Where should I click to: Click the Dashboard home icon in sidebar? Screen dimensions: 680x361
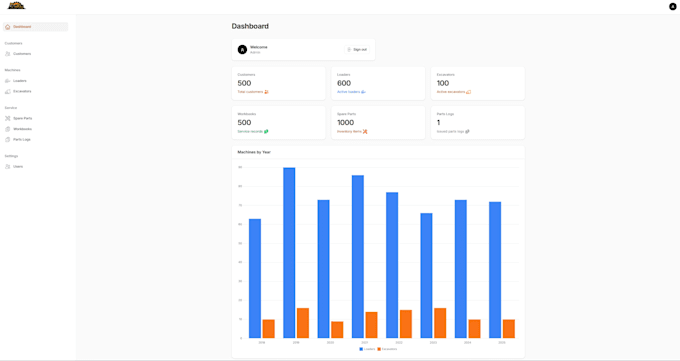coord(7,27)
